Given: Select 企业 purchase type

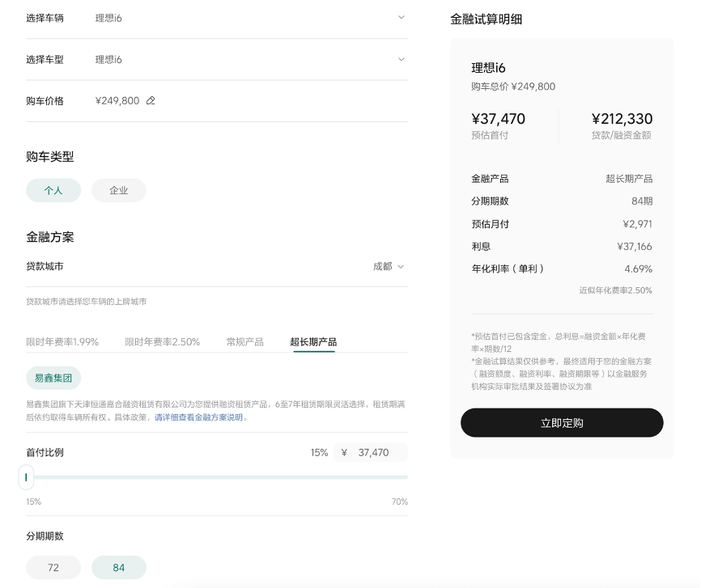Looking at the screenshot, I should (x=119, y=190).
